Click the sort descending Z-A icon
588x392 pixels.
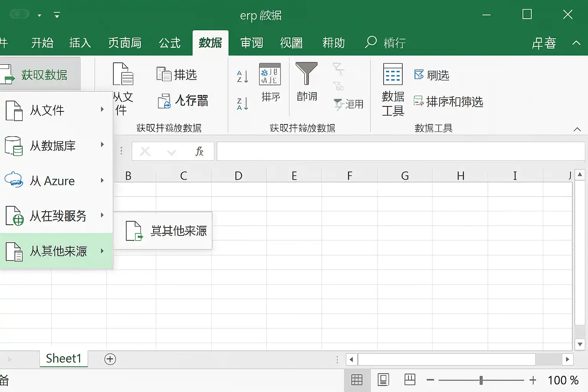click(243, 104)
